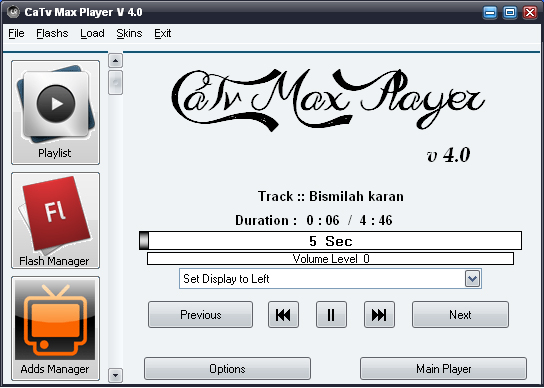
Task: Click the Volume Level bar
Action: 330,259
